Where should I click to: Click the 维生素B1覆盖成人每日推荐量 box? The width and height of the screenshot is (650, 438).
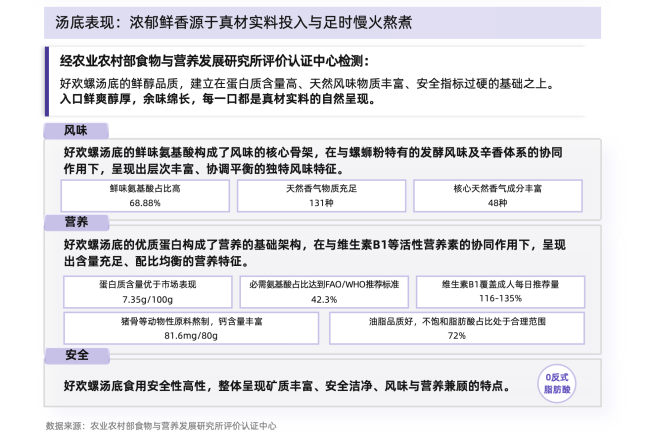pos(500,292)
